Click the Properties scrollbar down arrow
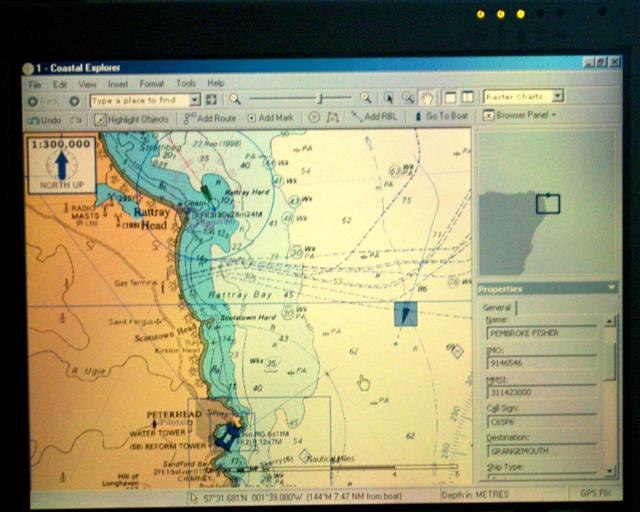 point(610,471)
